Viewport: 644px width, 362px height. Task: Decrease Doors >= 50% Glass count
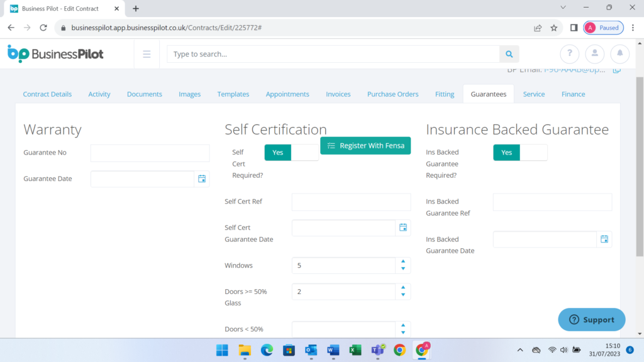[403, 295]
